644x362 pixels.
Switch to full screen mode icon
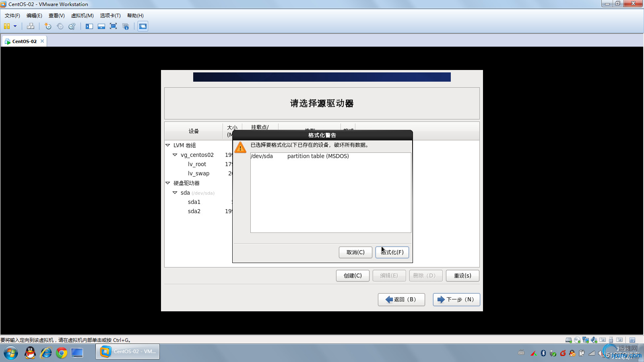(114, 26)
